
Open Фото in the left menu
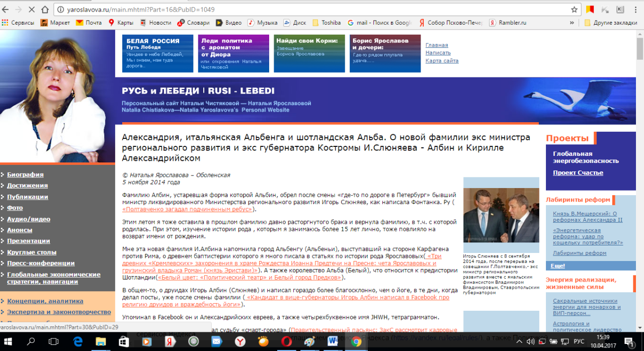point(15,208)
